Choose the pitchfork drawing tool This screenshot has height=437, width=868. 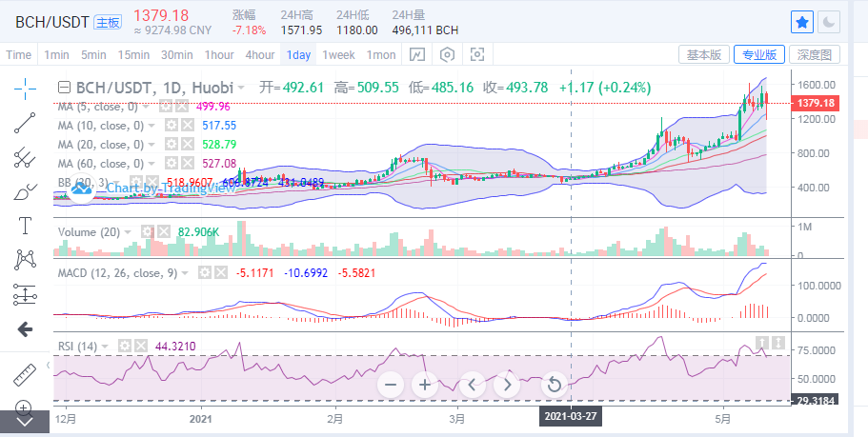tap(25, 158)
